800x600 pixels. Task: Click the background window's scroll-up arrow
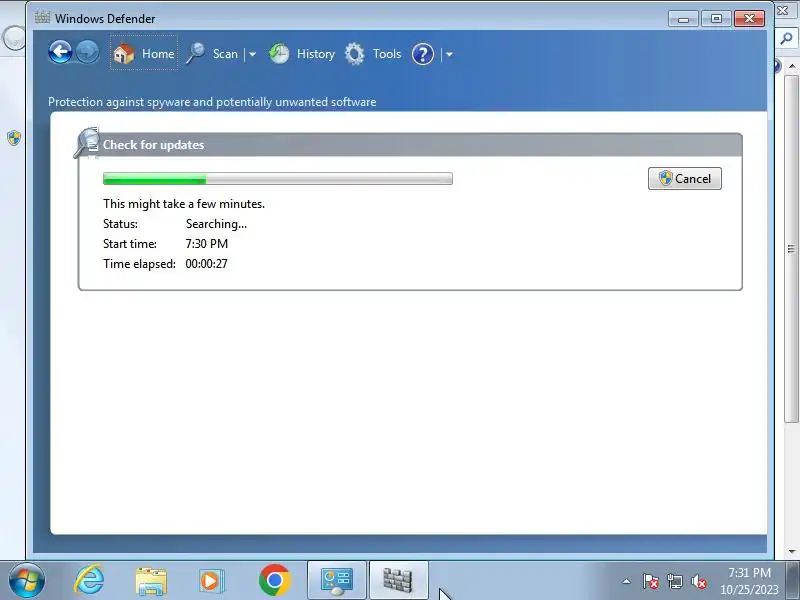[791, 67]
